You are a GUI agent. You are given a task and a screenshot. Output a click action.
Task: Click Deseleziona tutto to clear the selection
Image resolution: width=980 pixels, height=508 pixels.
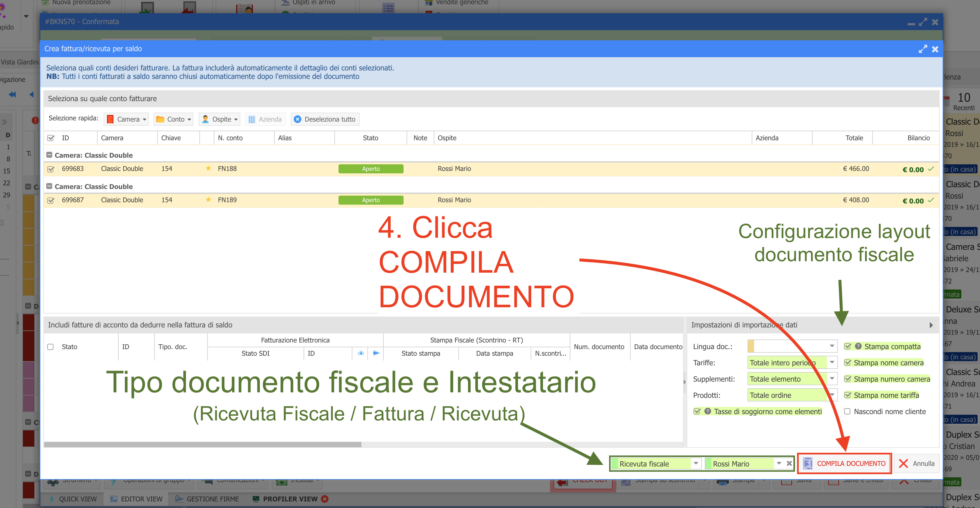(x=325, y=119)
